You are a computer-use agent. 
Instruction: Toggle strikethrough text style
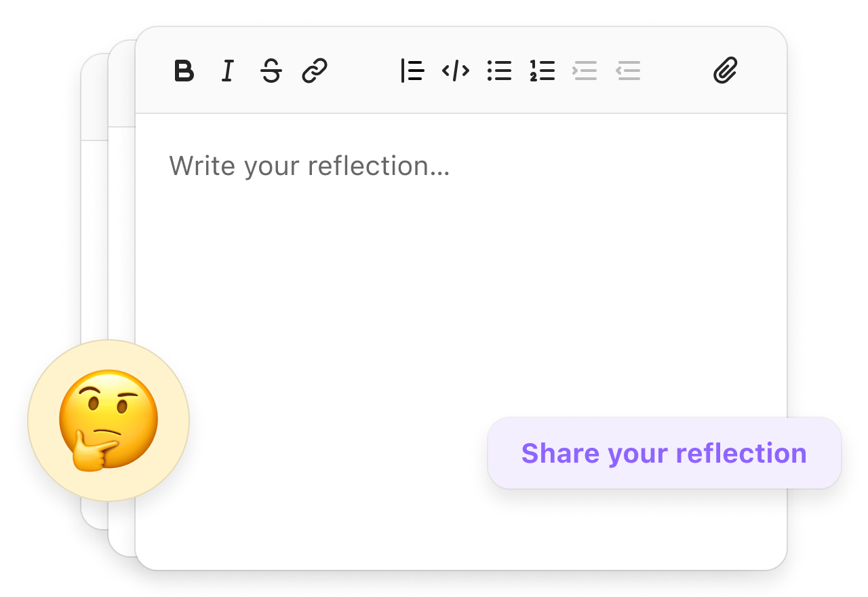click(271, 71)
